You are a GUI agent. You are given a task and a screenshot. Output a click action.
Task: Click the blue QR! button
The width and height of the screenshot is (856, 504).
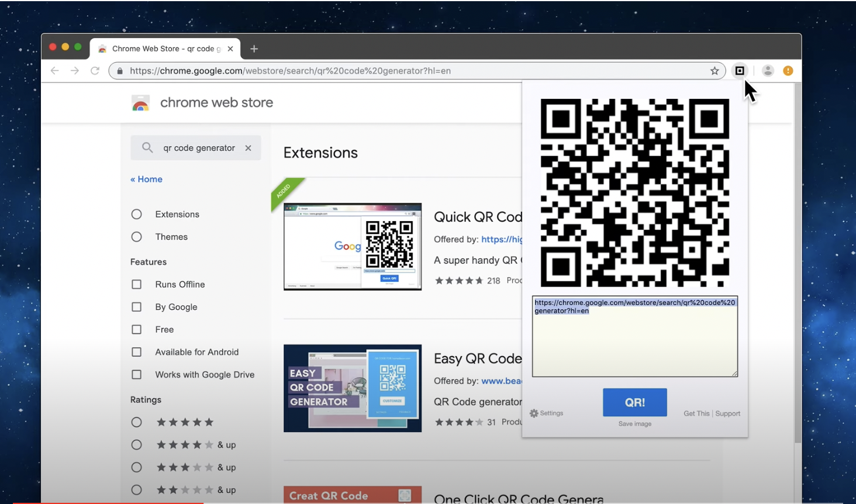click(x=635, y=402)
